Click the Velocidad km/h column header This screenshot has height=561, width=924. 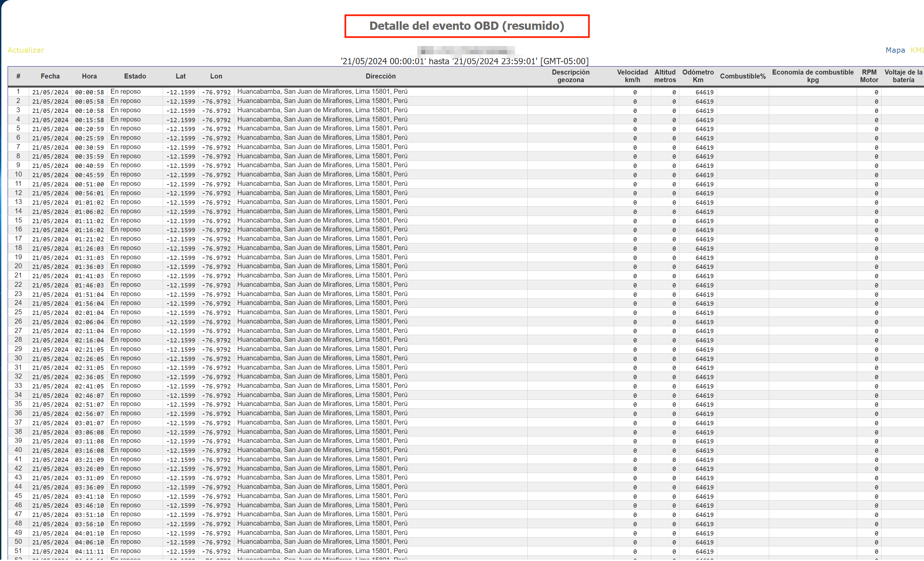coord(632,76)
